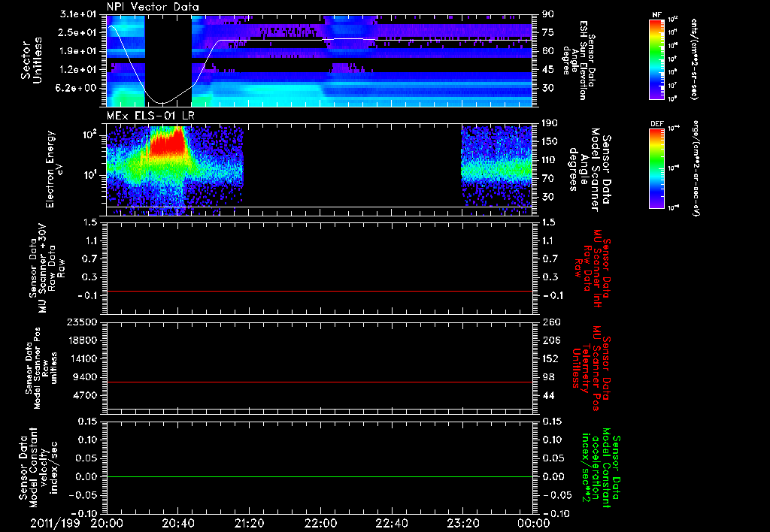Click the red line in MU Scanner +30V panel
Screen dimensions: 770x532
click(x=320, y=291)
